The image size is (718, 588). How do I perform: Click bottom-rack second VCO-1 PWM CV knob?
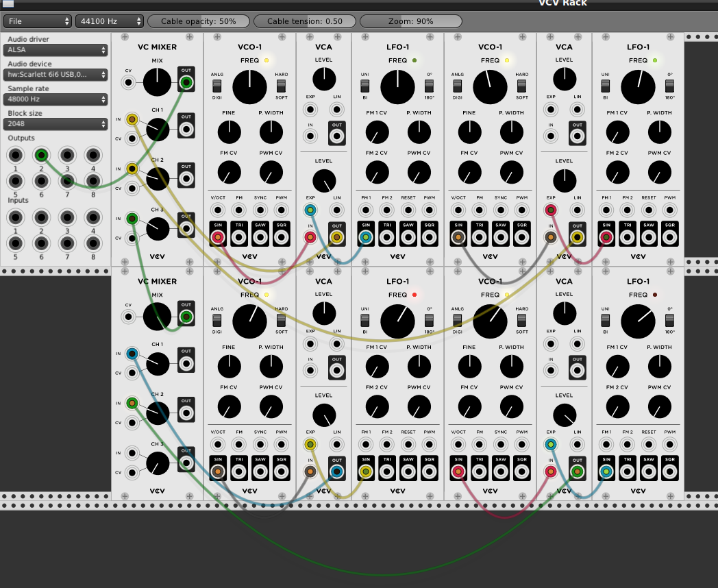pos(512,406)
